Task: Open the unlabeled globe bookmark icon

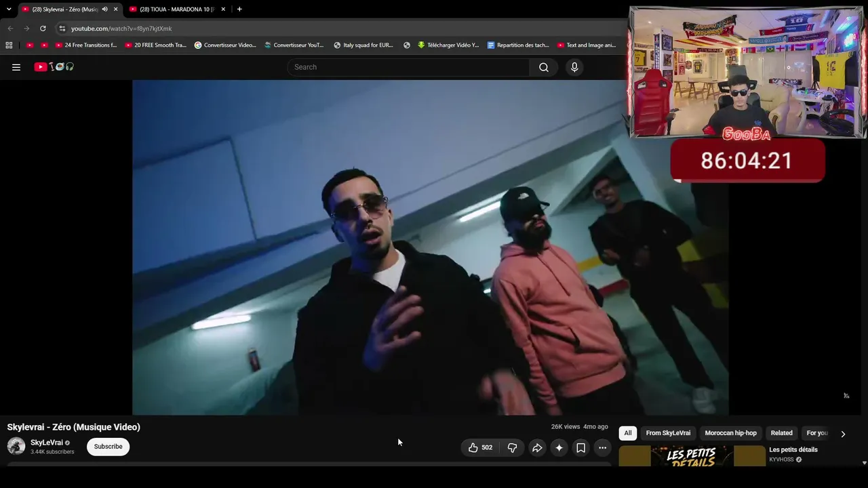Action: [407, 45]
